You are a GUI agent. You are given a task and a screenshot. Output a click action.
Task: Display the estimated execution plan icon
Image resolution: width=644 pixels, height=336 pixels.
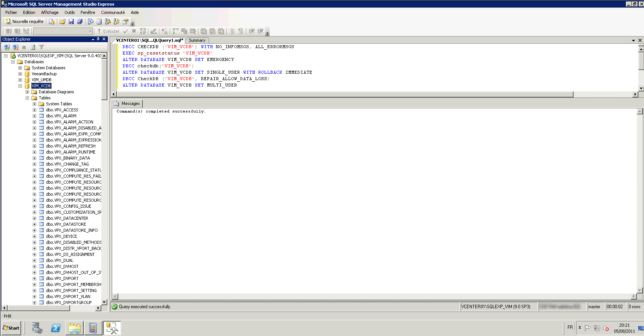pyautogui.click(x=143, y=31)
